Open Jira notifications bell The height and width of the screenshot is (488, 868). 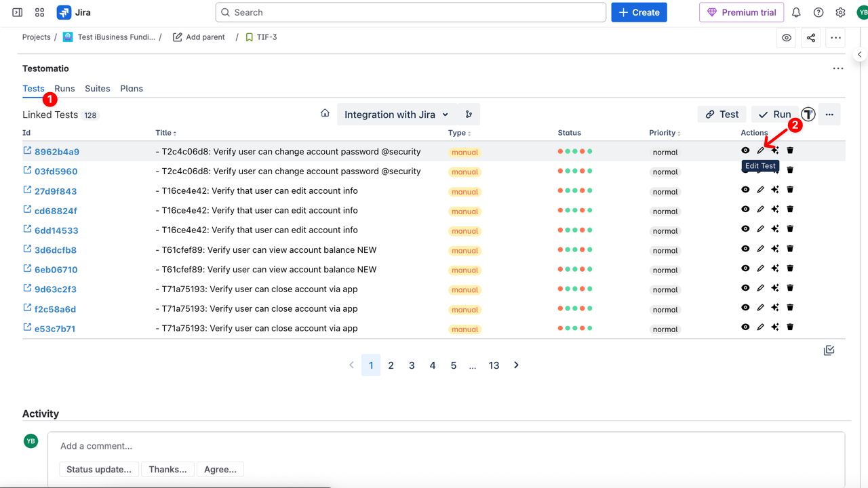(796, 12)
